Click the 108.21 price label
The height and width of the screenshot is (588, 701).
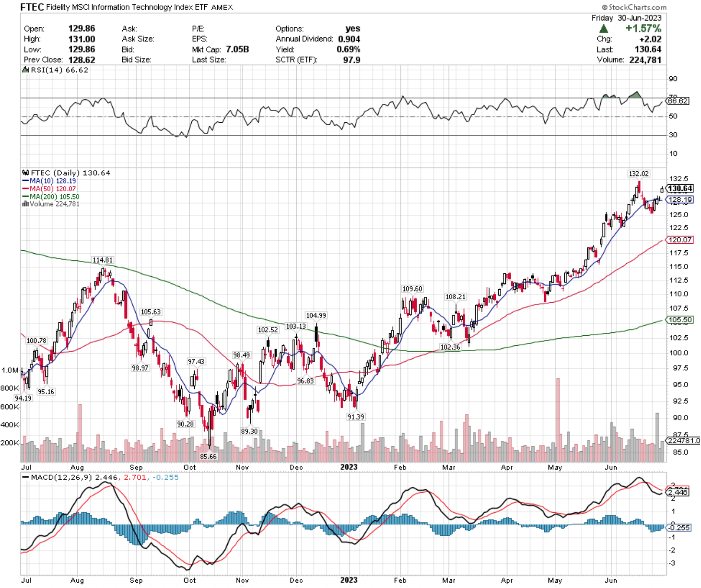point(456,297)
